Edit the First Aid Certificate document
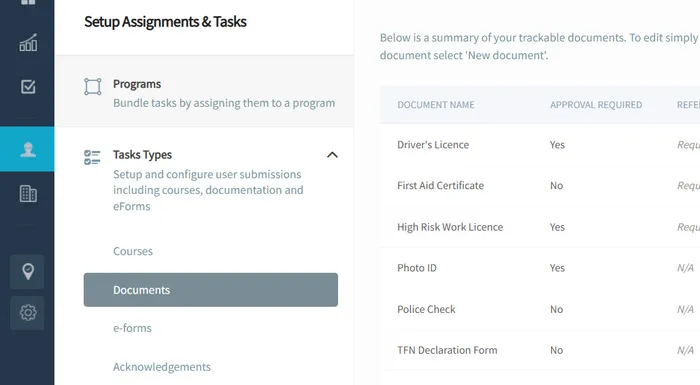The image size is (700, 385). (540, 185)
